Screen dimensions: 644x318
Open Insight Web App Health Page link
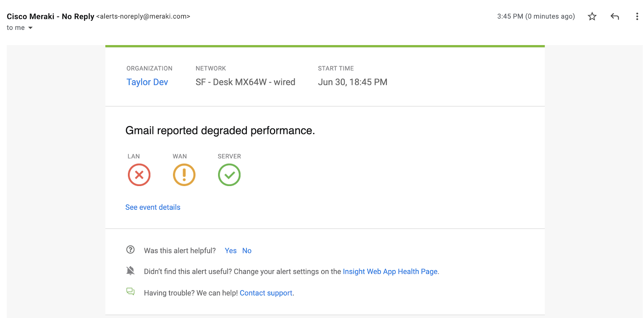pyautogui.click(x=390, y=272)
